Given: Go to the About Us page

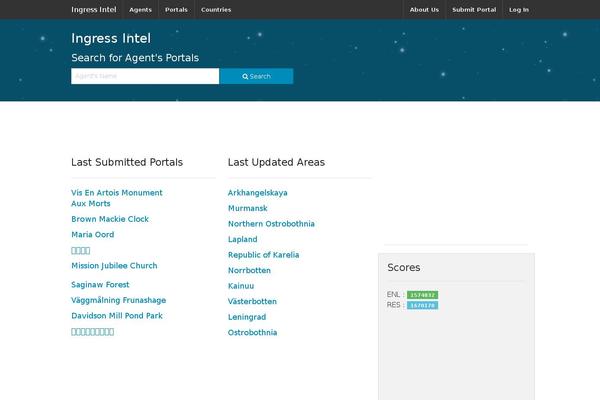Looking at the screenshot, I should click(424, 10).
